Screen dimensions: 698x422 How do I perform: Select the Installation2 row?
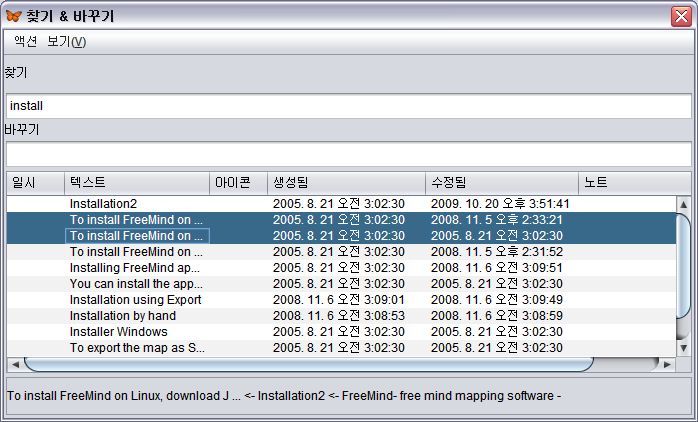pos(341,204)
